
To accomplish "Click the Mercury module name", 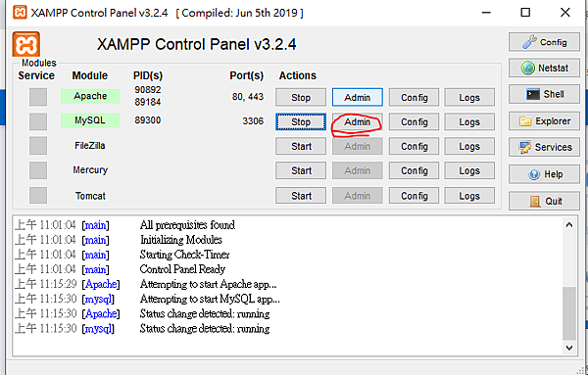I will [x=90, y=170].
